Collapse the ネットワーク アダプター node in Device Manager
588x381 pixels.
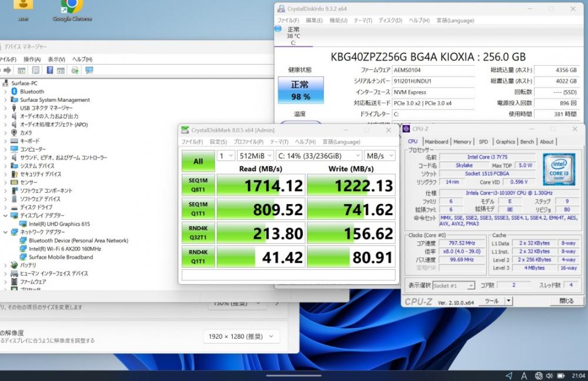pyautogui.click(x=5, y=232)
